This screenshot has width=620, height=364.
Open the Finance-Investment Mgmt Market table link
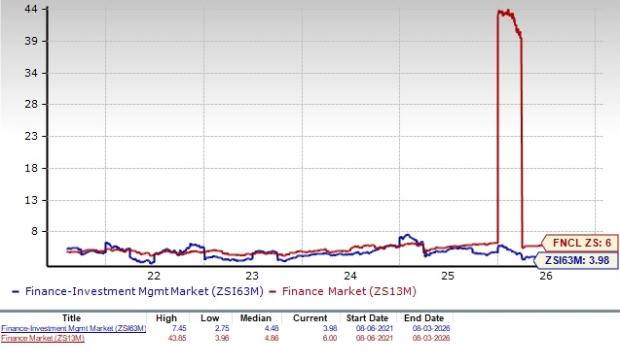tap(74, 328)
